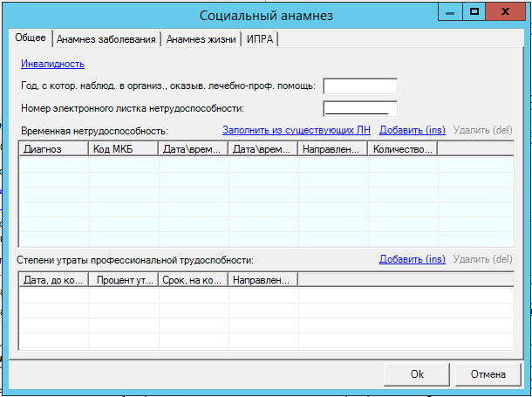This screenshot has height=397, width=532.
Task: Click the Дата, до ко... column header
Action: [54, 279]
